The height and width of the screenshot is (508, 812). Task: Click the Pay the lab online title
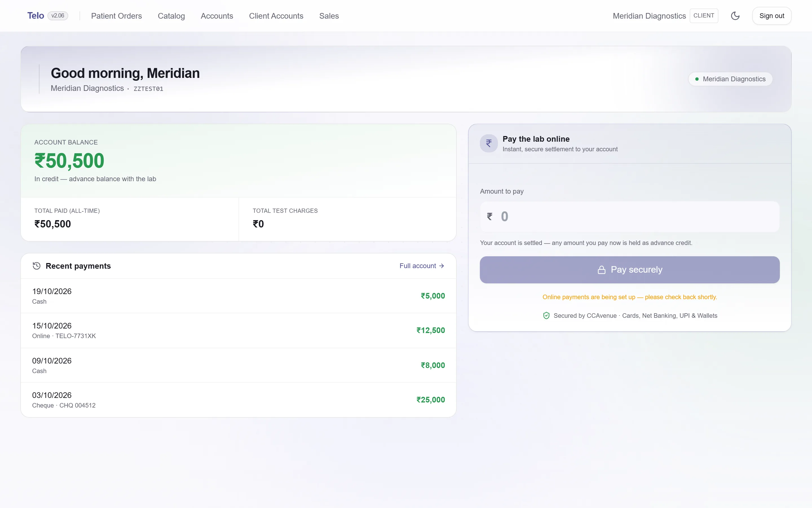point(536,139)
